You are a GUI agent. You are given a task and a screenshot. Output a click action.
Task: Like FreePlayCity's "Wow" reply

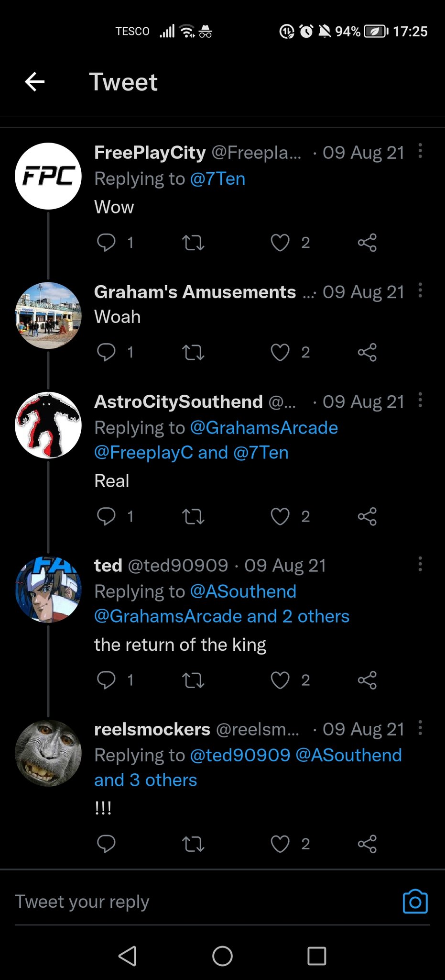[x=280, y=243]
